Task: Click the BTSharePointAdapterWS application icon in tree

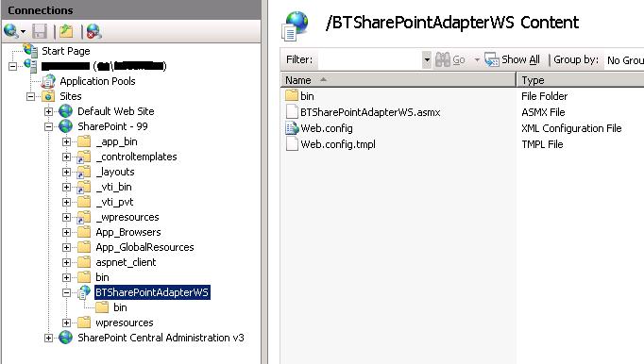Action: click(84, 292)
